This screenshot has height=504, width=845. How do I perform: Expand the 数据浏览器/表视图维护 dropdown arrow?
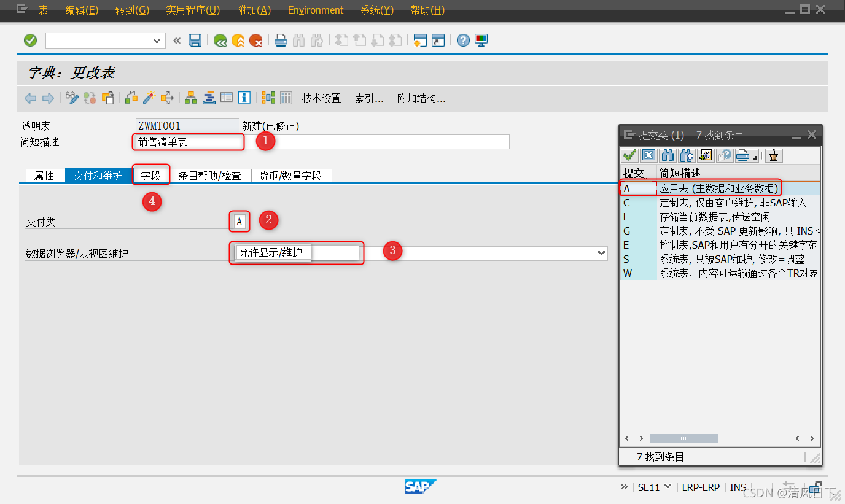pyautogui.click(x=601, y=253)
